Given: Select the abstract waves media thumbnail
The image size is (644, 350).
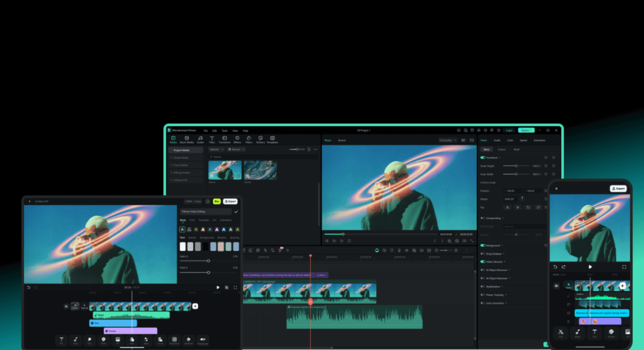Looking at the screenshot, I should pos(260,170).
